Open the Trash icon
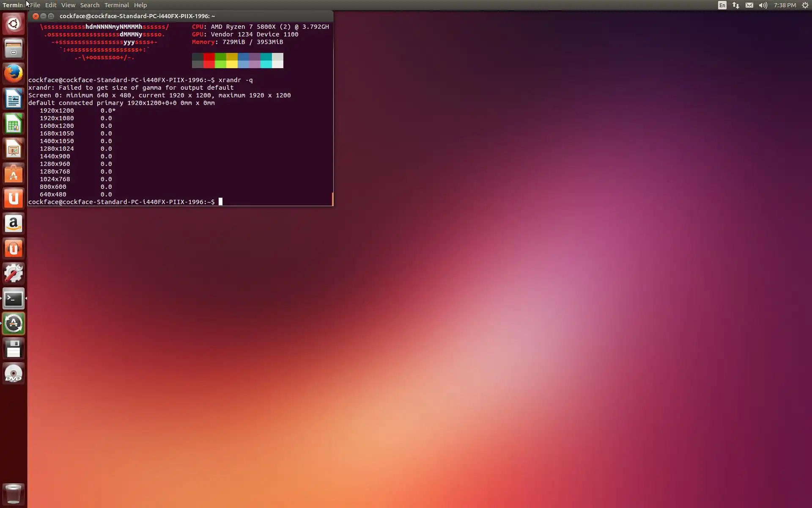The width and height of the screenshot is (812, 508). coord(14,494)
